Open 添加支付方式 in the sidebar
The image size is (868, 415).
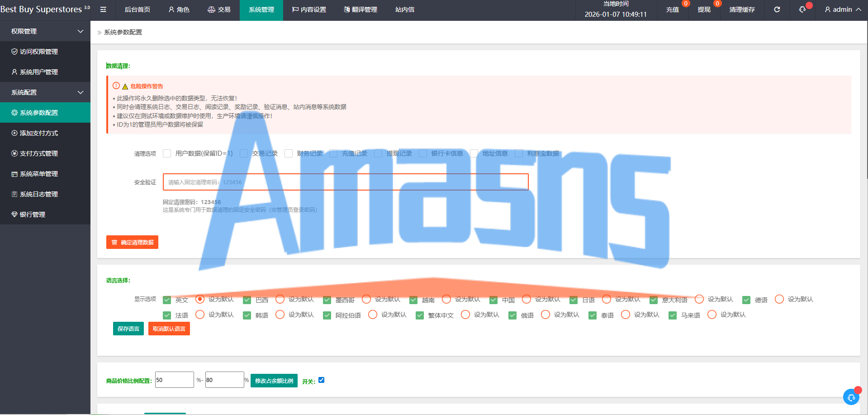tap(45, 133)
